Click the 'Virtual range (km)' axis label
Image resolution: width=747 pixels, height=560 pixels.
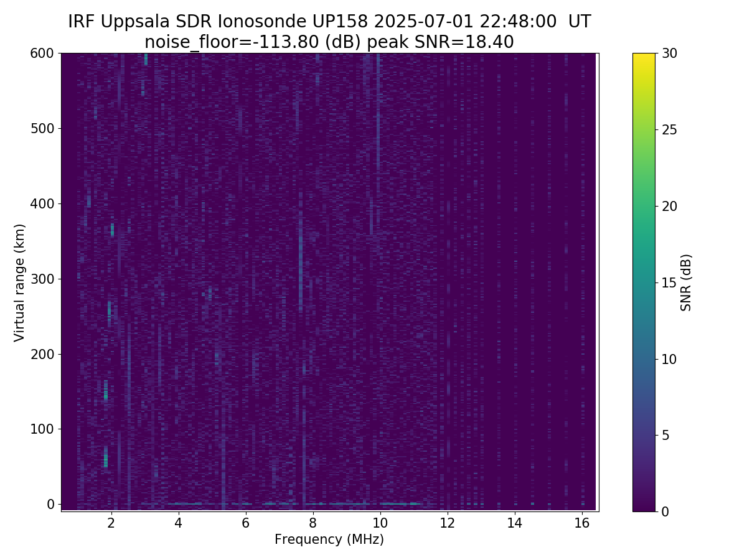point(19,282)
